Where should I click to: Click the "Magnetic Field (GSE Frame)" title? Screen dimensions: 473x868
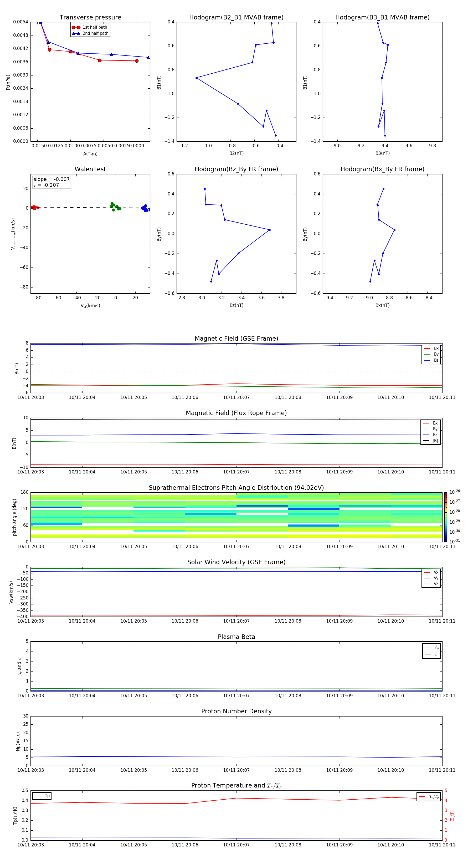point(236,339)
